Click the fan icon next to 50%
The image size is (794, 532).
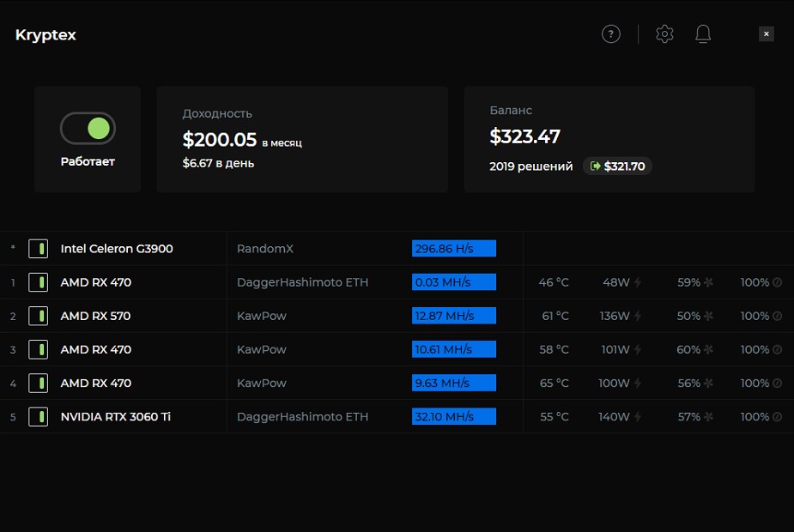tap(708, 316)
